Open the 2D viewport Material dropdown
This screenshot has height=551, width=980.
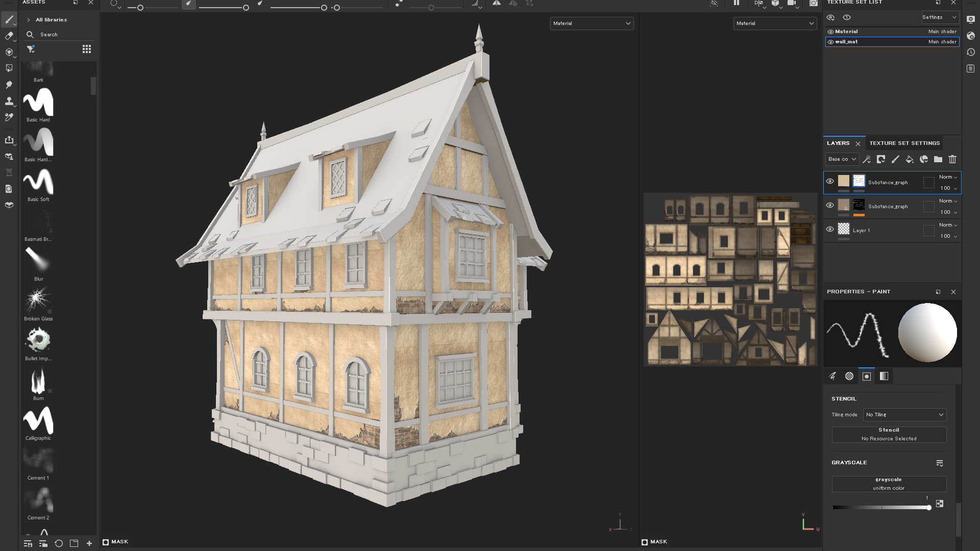pos(775,23)
